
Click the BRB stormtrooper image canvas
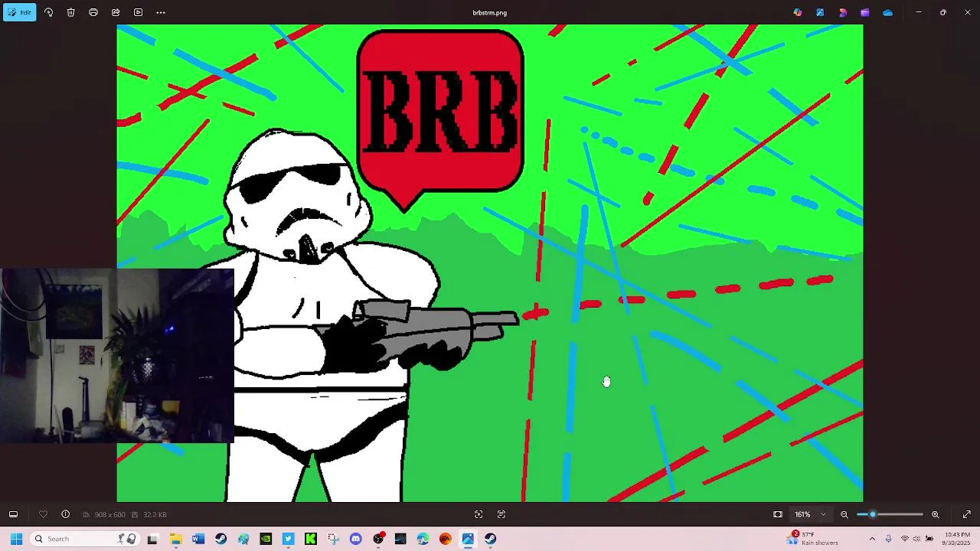point(490,263)
